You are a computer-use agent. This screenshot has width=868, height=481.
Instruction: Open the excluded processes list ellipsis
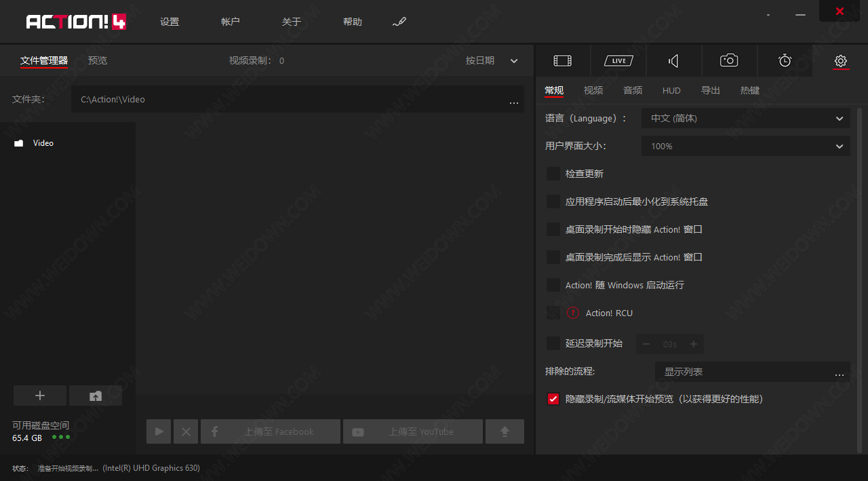pos(840,374)
